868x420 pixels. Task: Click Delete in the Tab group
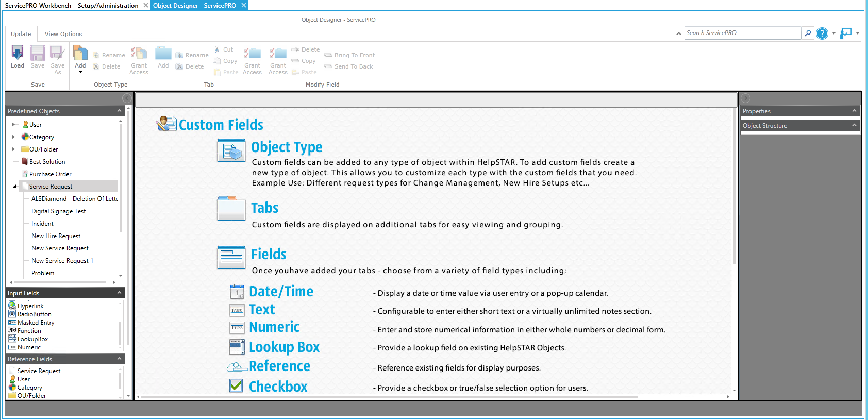[190, 66]
